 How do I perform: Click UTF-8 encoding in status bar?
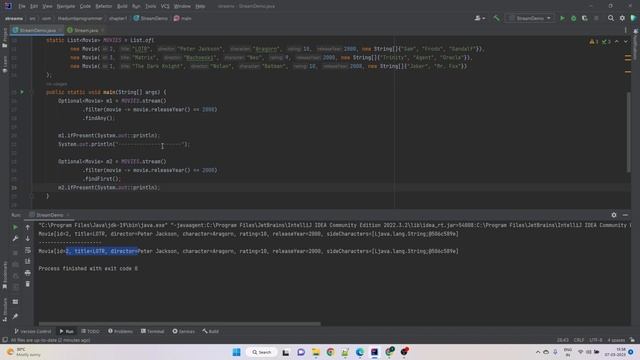596,340
